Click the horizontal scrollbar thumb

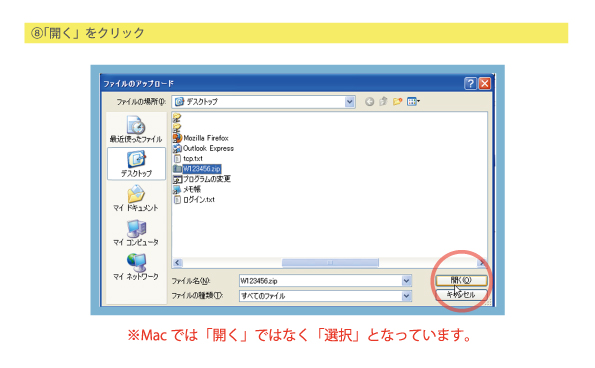click(330, 263)
